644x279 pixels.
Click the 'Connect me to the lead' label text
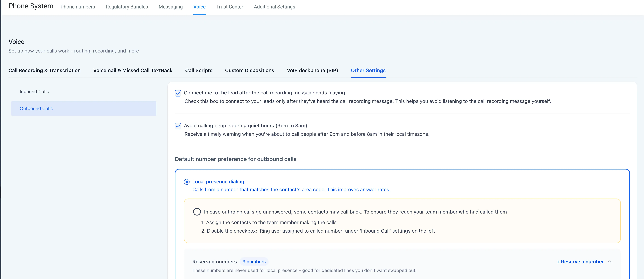[x=264, y=93]
